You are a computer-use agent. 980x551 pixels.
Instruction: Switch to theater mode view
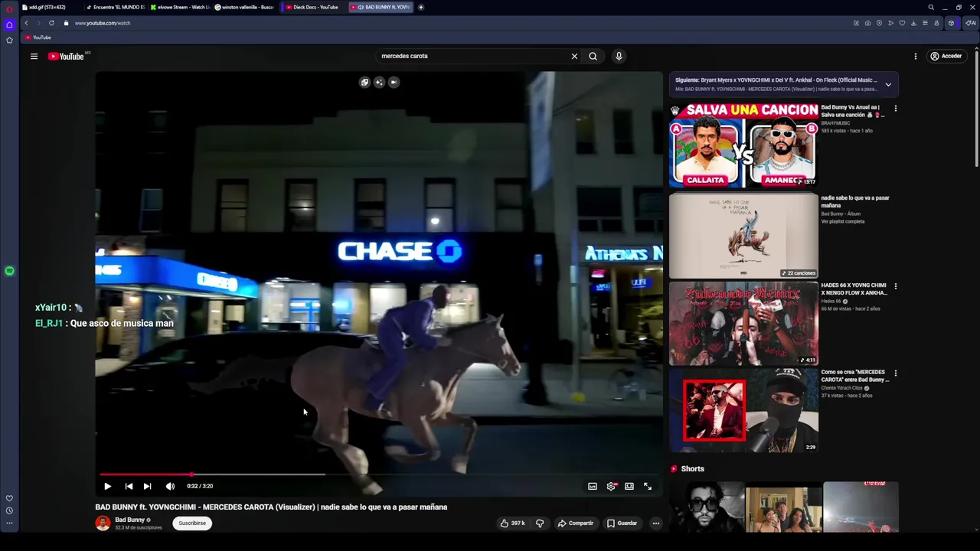629,486
